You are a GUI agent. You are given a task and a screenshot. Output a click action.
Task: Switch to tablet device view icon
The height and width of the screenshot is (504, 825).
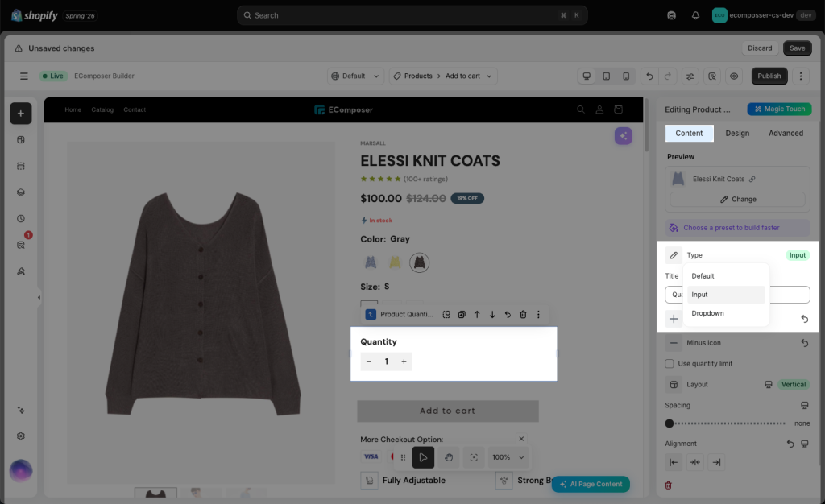(x=606, y=76)
